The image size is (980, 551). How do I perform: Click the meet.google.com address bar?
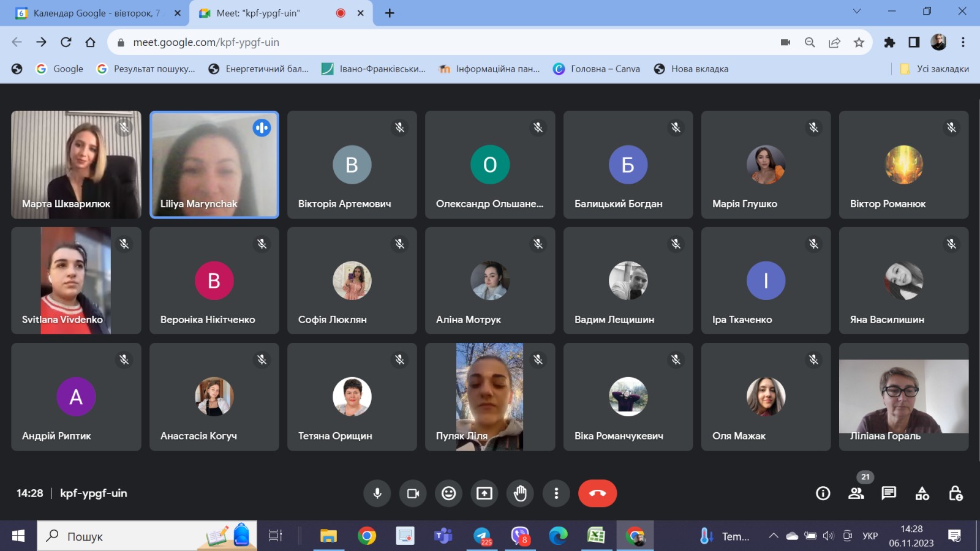click(429, 42)
